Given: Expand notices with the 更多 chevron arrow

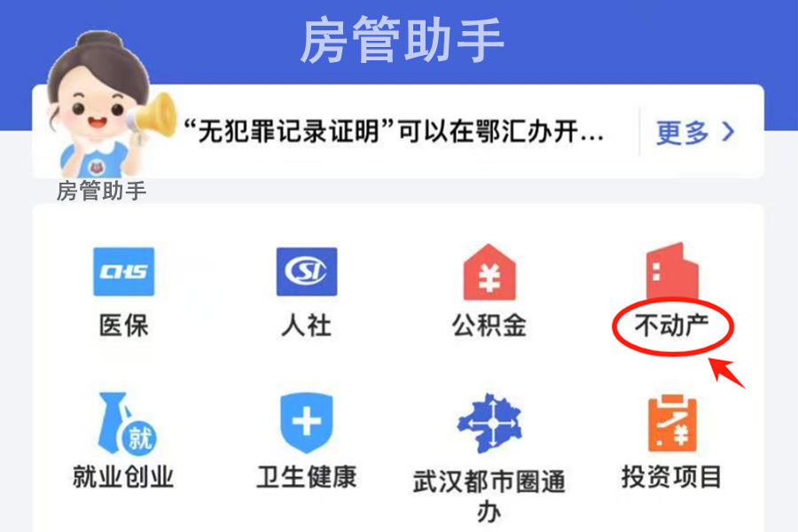Looking at the screenshot, I should (729, 132).
